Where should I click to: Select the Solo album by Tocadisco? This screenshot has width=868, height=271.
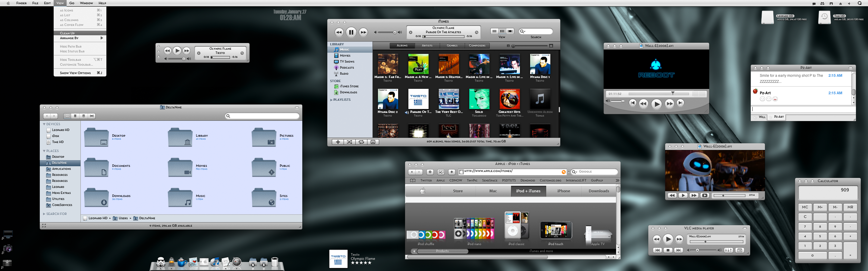coord(479,102)
